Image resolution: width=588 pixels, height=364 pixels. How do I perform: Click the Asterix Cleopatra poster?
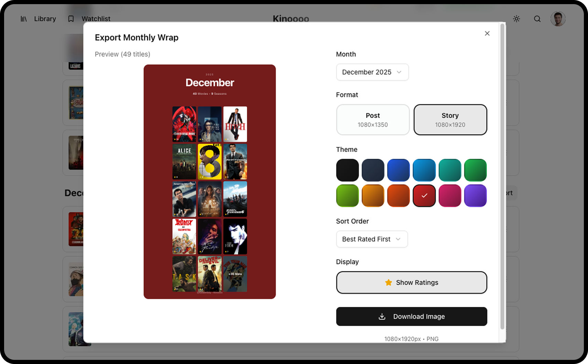184,236
